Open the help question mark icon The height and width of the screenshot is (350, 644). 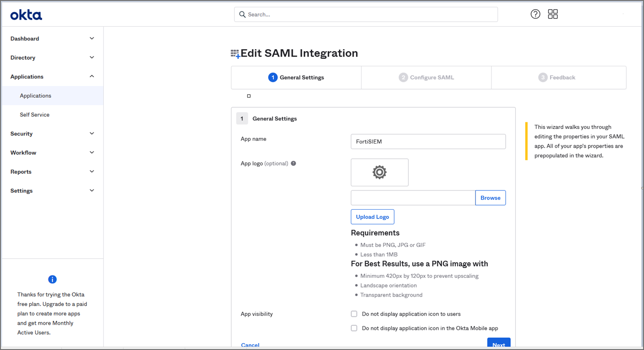click(x=535, y=14)
